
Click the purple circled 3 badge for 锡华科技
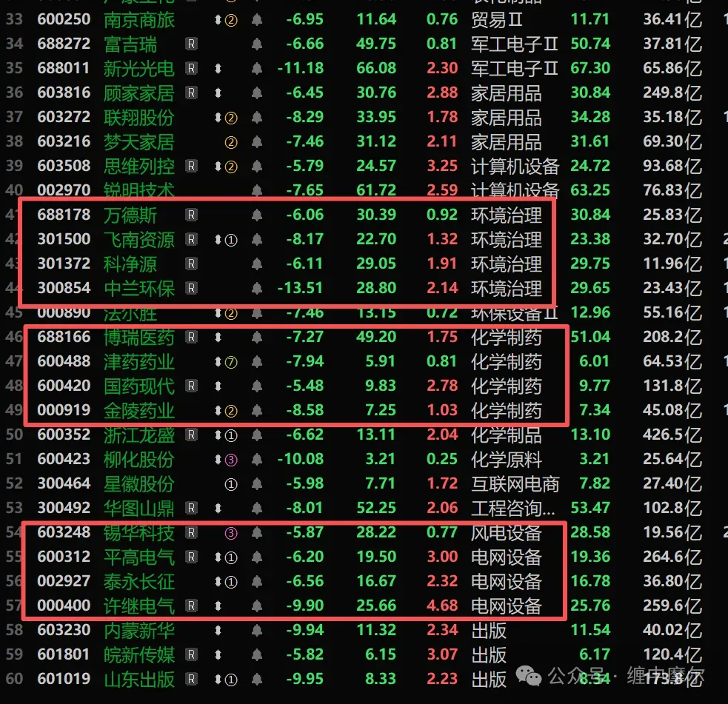point(231,533)
